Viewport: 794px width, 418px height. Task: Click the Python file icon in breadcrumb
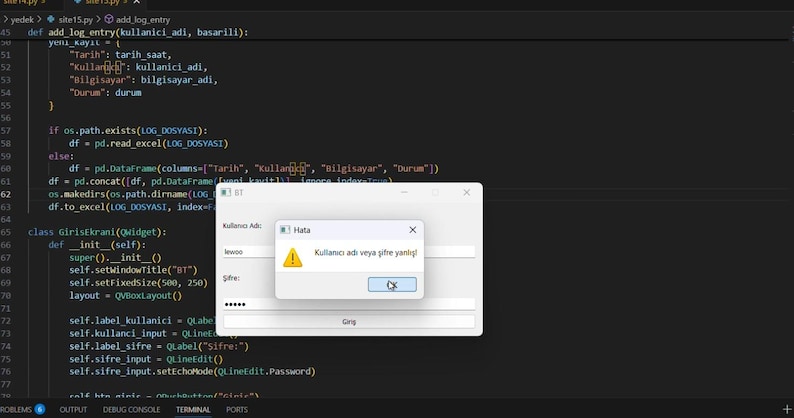[51, 19]
